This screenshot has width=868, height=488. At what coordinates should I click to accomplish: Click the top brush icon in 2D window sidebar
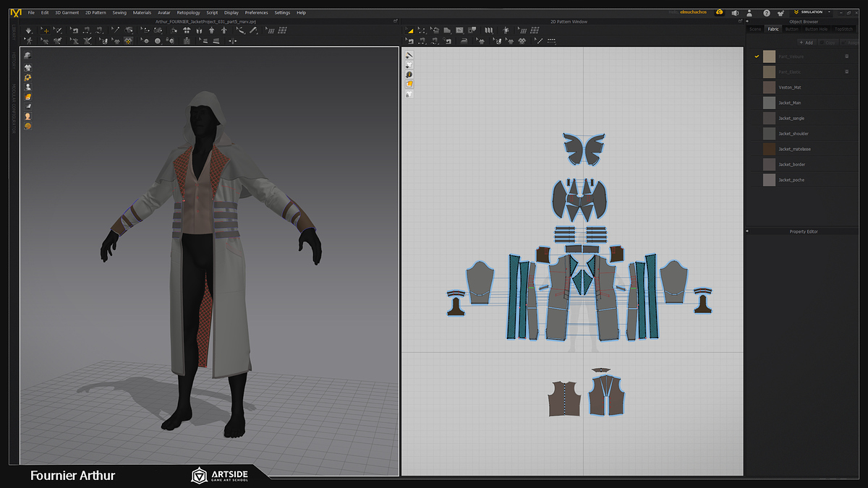click(409, 56)
